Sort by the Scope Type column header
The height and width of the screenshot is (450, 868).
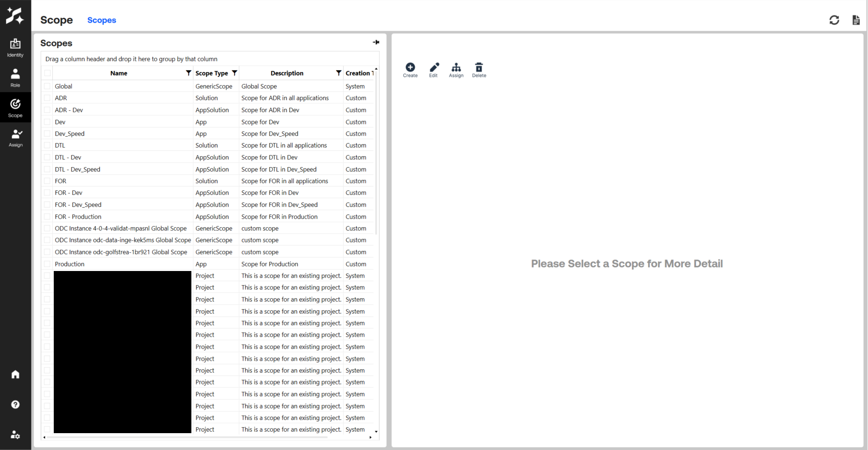[x=211, y=73]
